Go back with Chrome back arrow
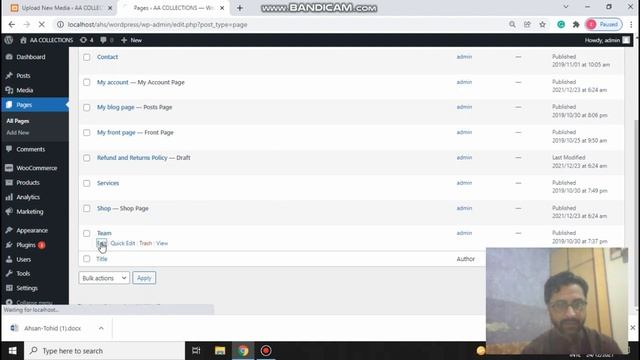640x360 pixels. point(11,24)
